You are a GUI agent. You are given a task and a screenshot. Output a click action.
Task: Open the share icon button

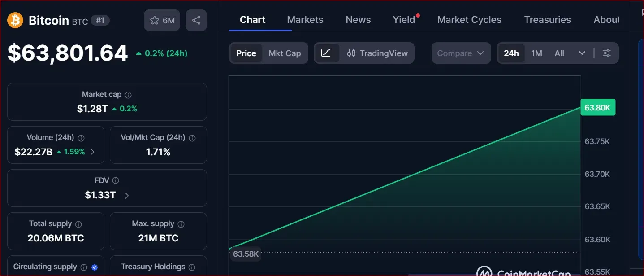tap(196, 20)
